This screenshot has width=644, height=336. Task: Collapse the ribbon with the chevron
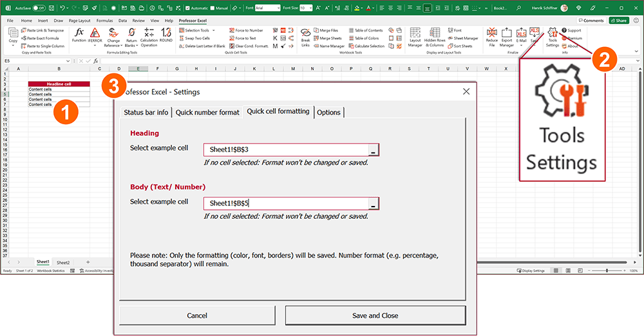(x=637, y=51)
